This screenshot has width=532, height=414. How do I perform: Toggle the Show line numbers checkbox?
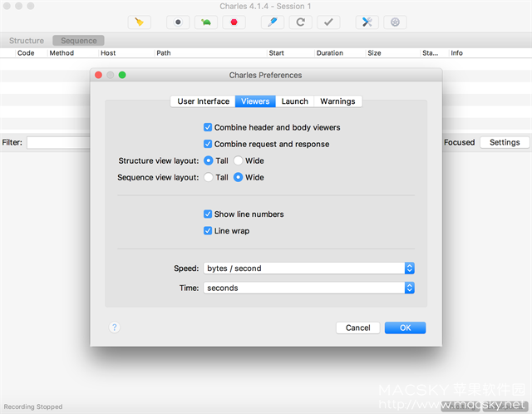208,214
